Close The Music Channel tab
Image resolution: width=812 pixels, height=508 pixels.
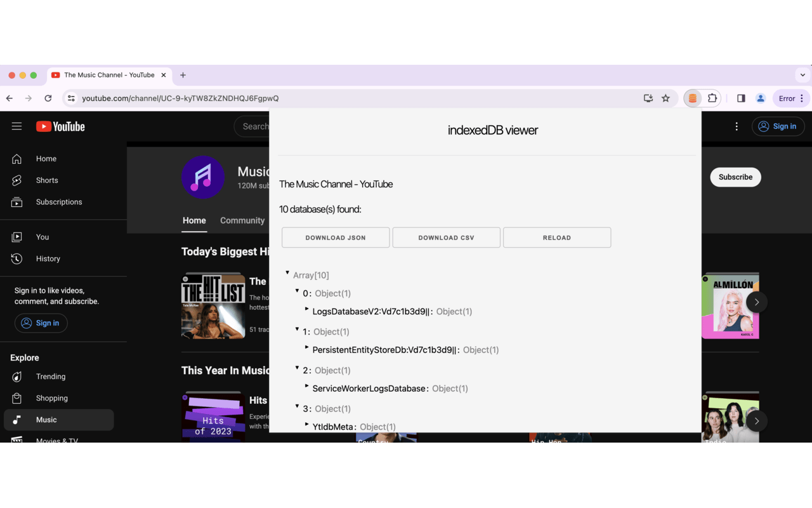(163, 75)
